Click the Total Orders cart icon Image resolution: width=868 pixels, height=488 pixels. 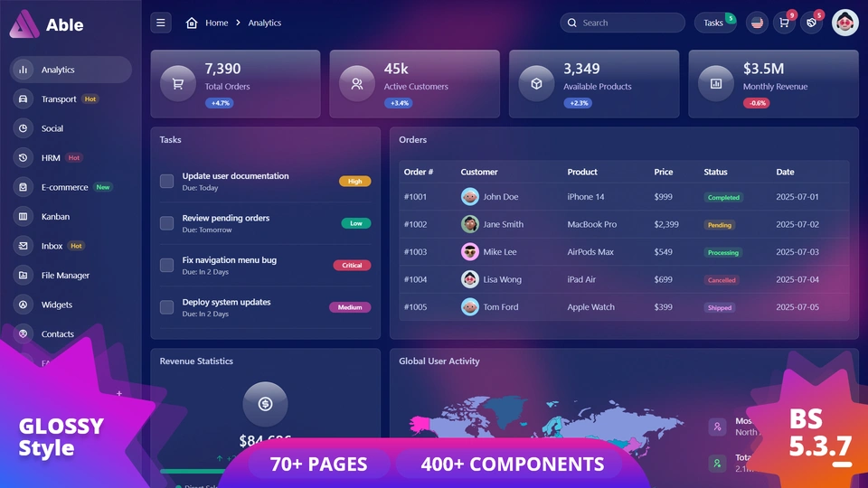(x=178, y=83)
